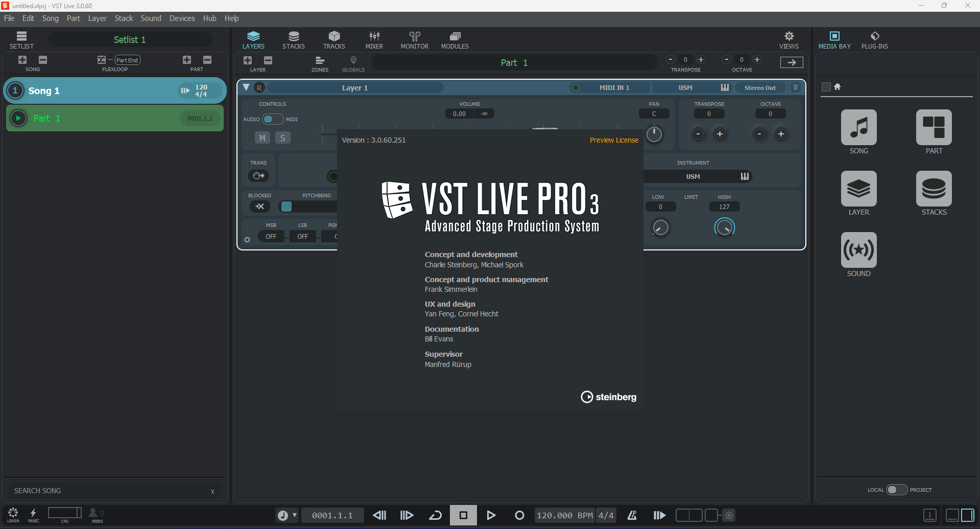Open the Stereo Out output dropdown
980x529 pixels.
(759, 88)
